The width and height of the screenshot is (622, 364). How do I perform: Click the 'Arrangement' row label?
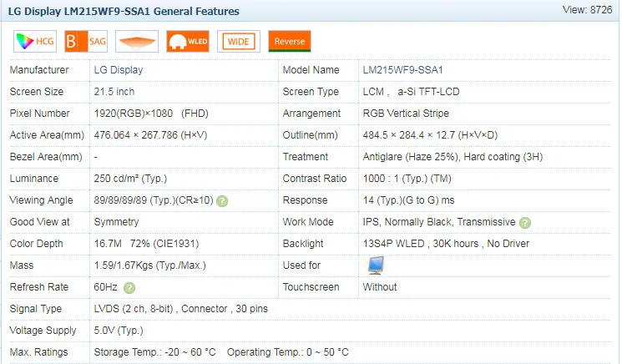pos(311,114)
